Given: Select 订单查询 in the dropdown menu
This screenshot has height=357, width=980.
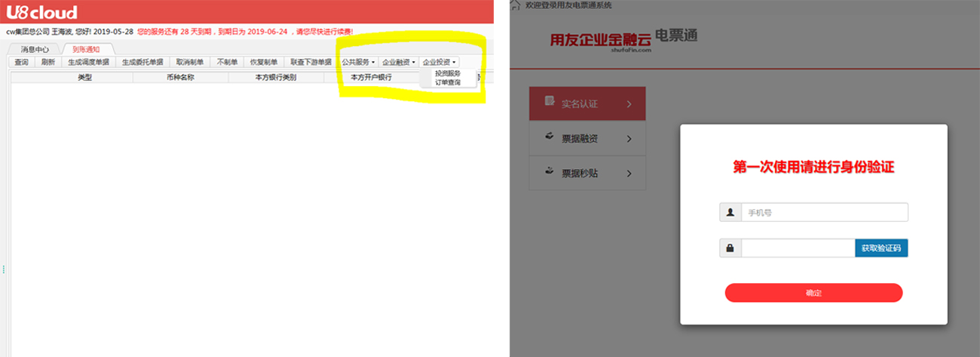Looking at the screenshot, I should [x=448, y=82].
